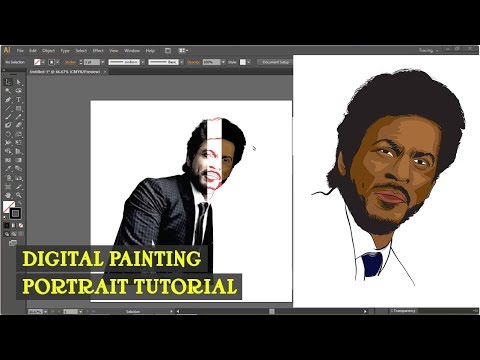The width and height of the screenshot is (480, 360).
Task: Open stroke weight dropdown arrow
Action: point(103,62)
